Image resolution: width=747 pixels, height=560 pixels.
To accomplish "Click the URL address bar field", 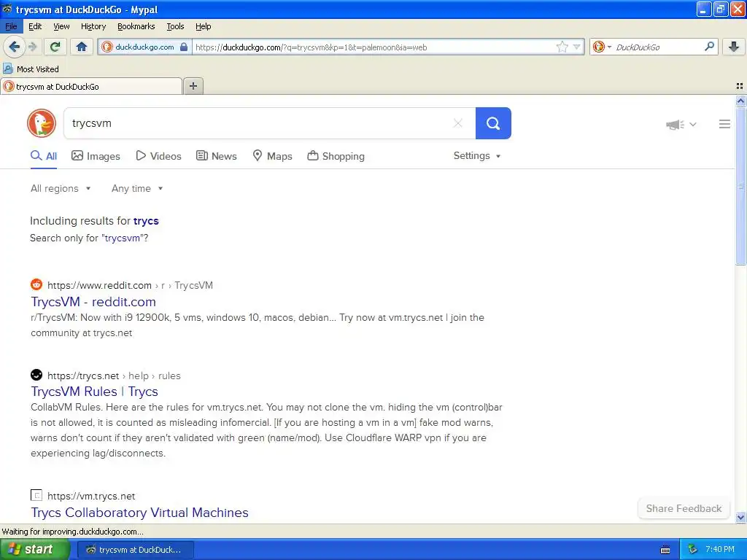I will (x=371, y=47).
